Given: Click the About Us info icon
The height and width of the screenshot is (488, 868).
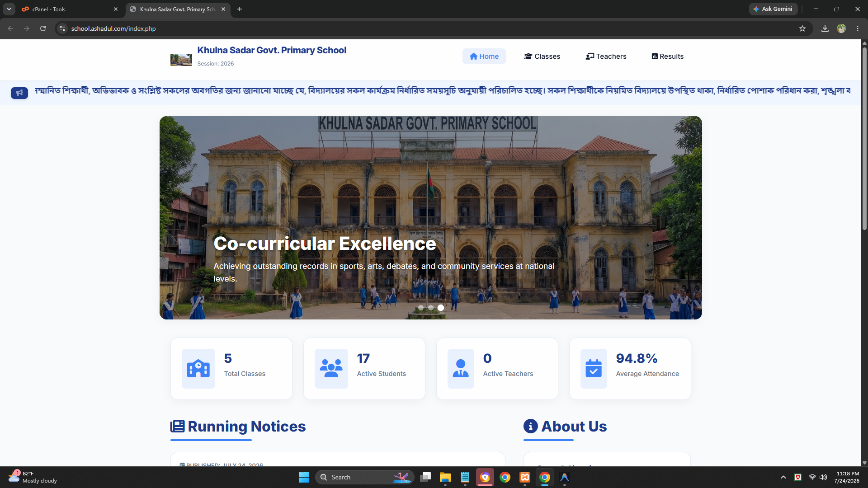Looking at the screenshot, I should tap(531, 426).
